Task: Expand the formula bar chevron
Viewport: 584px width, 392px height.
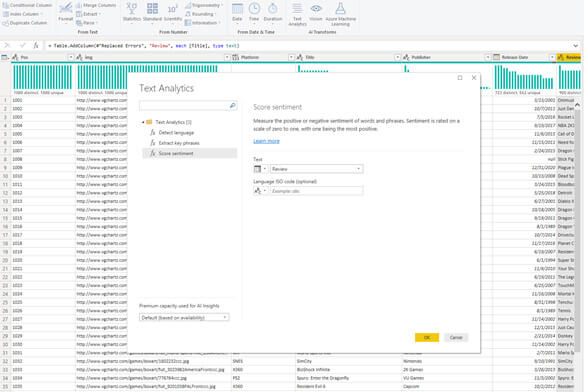Action: click(x=575, y=46)
